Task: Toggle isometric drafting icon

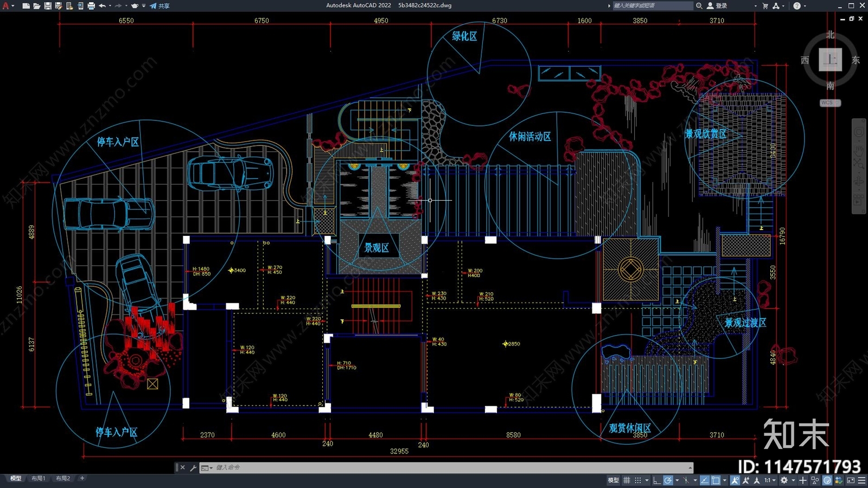Action: tap(686, 480)
